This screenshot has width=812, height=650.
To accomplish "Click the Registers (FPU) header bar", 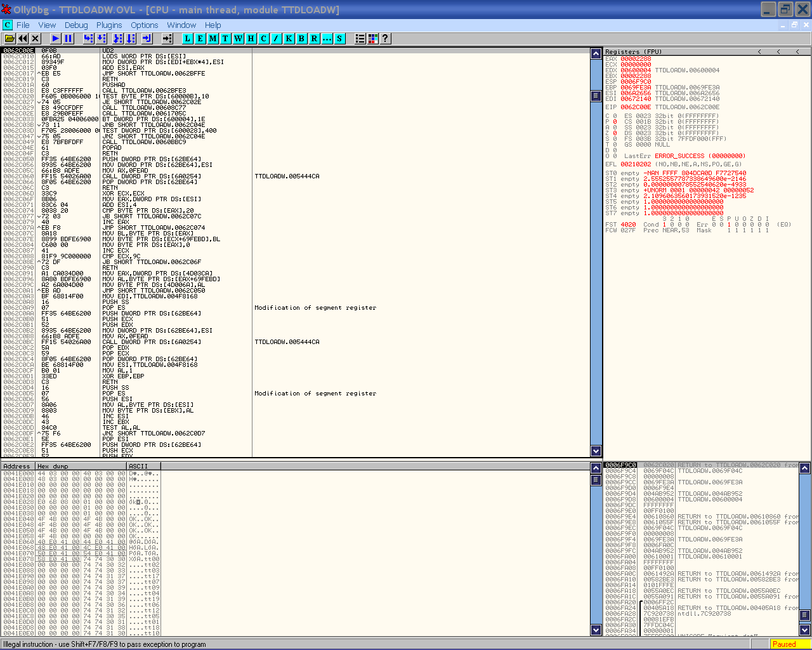I will [707, 51].
